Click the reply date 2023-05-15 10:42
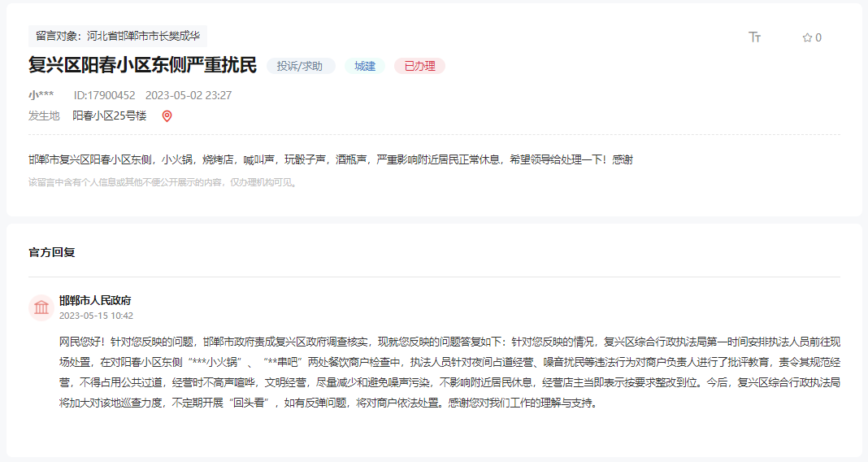Screen dimensions: 868x462 pos(97,316)
